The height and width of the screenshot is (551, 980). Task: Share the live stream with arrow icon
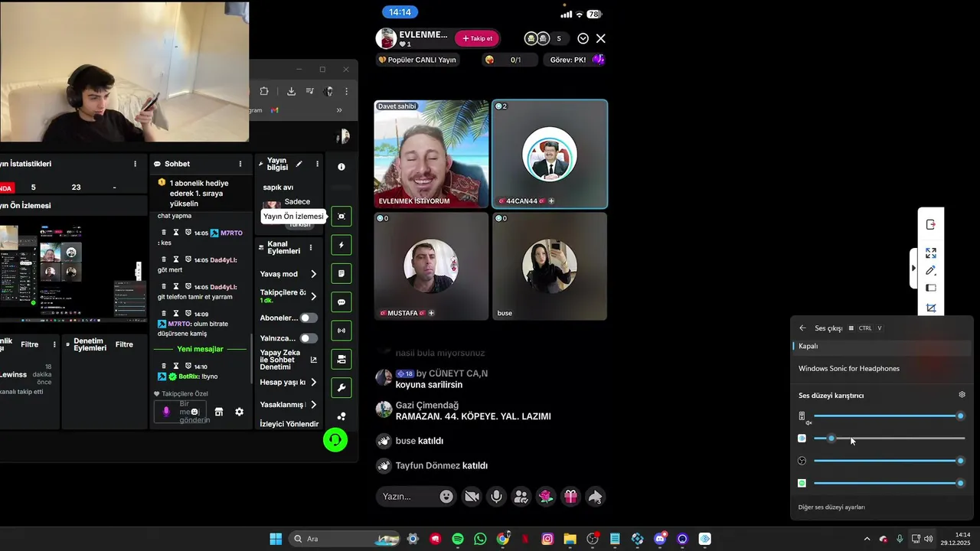click(x=595, y=497)
